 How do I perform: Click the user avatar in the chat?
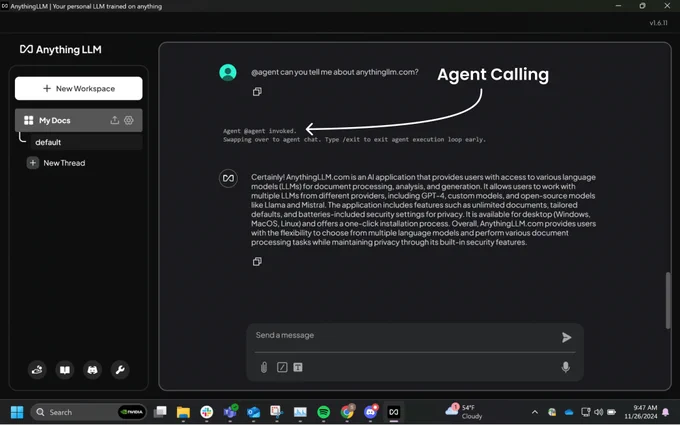click(x=228, y=72)
